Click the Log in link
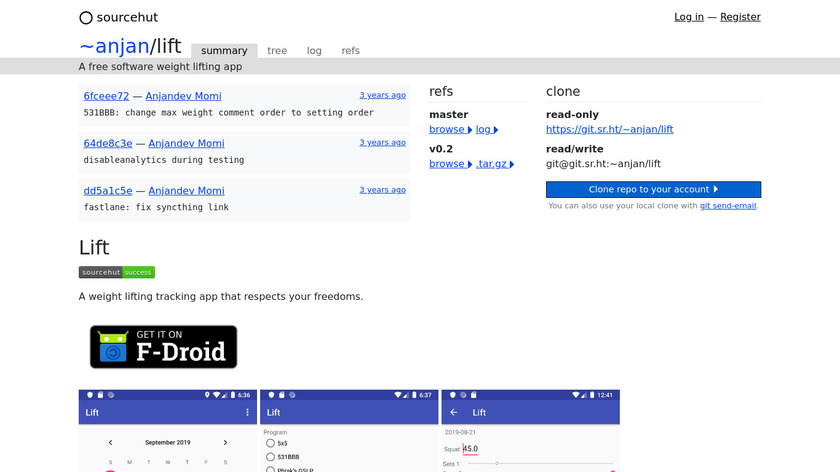This screenshot has width=840, height=472. (x=688, y=17)
